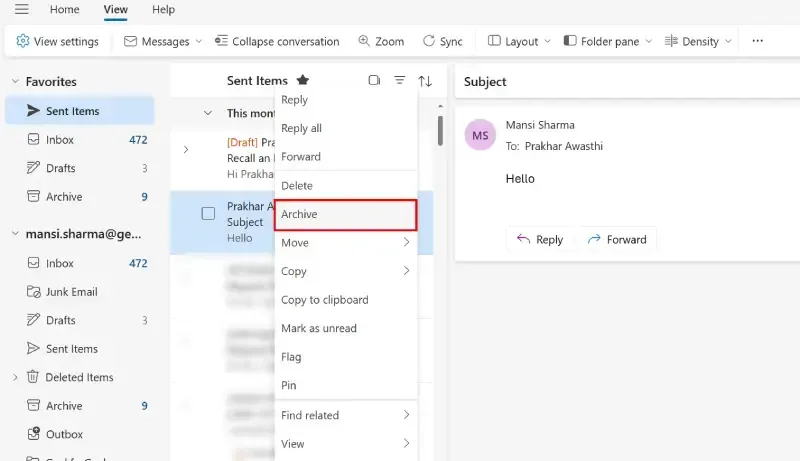Click the Sync refresh icon
The width and height of the screenshot is (800, 461).
(x=429, y=41)
